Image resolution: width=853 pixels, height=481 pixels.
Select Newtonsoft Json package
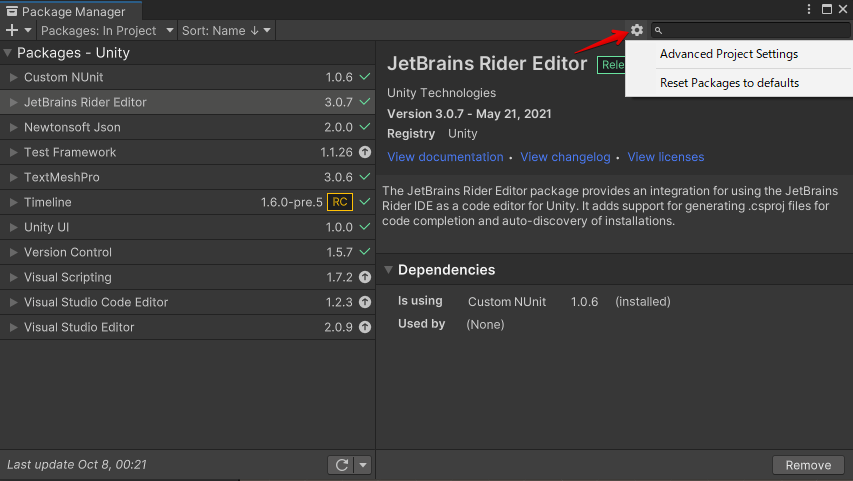click(x=188, y=127)
